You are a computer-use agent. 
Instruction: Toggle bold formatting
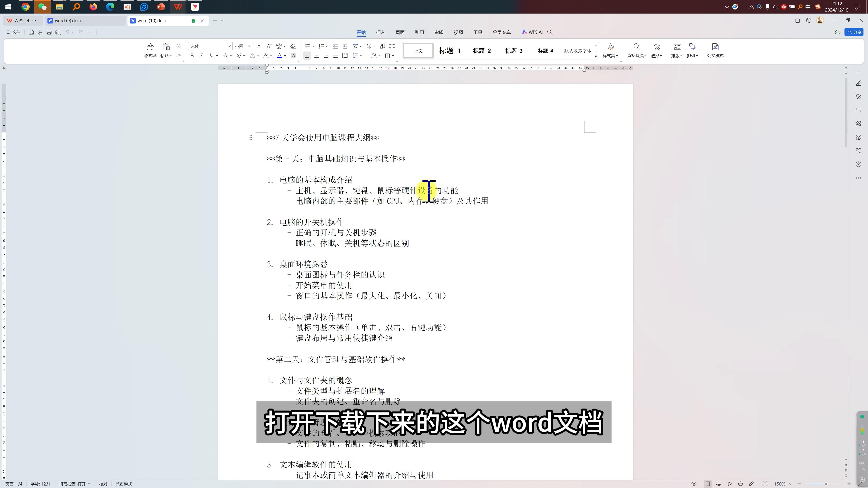192,56
